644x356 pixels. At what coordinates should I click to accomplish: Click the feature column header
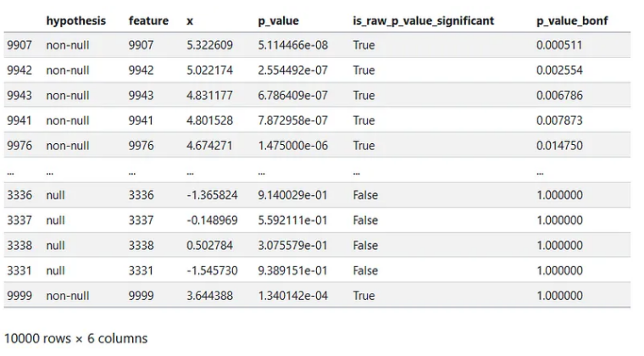pos(148,21)
